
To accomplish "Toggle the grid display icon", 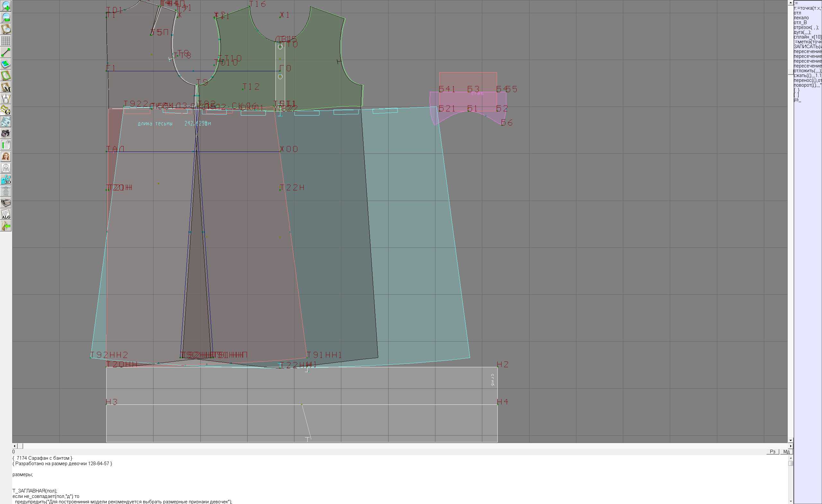I will 6,41.
